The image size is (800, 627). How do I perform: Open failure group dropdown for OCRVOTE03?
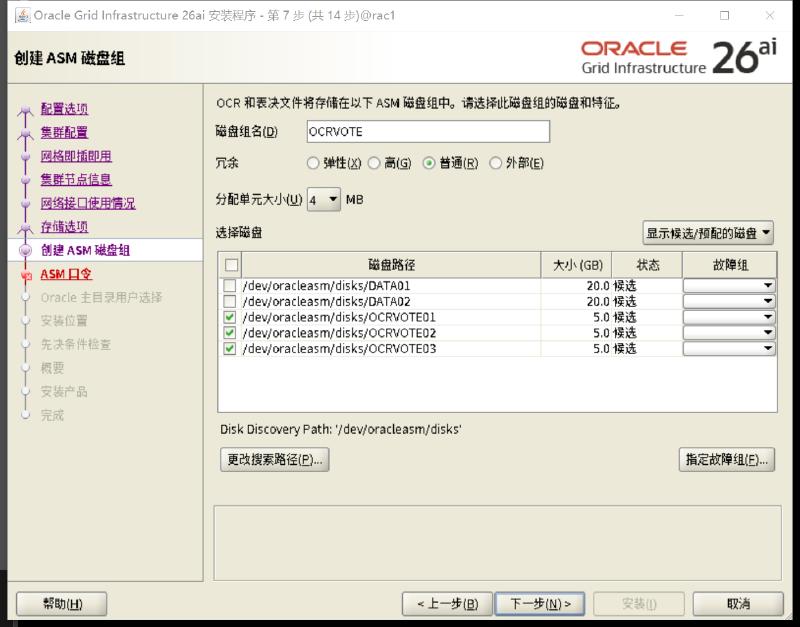coord(729,349)
